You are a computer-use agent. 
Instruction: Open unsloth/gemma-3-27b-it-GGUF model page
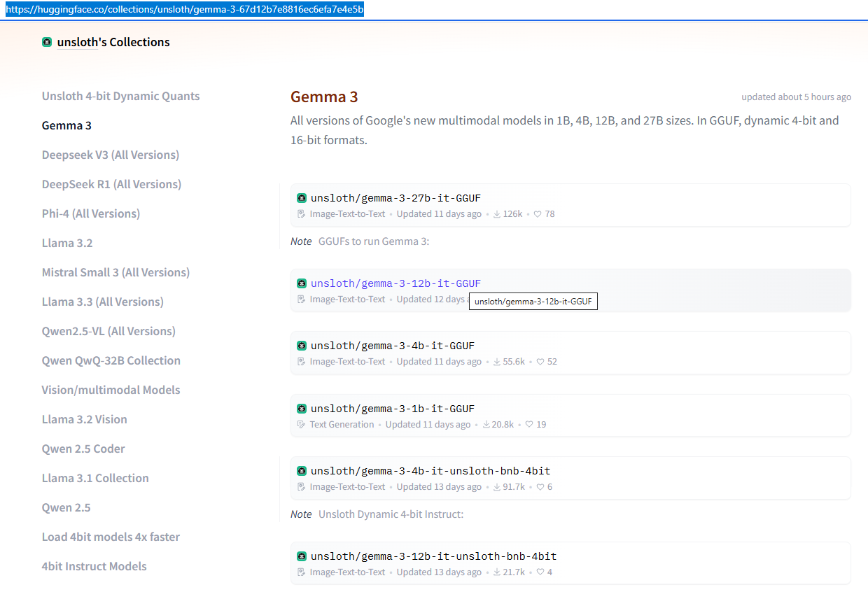click(x=396, y=198)
